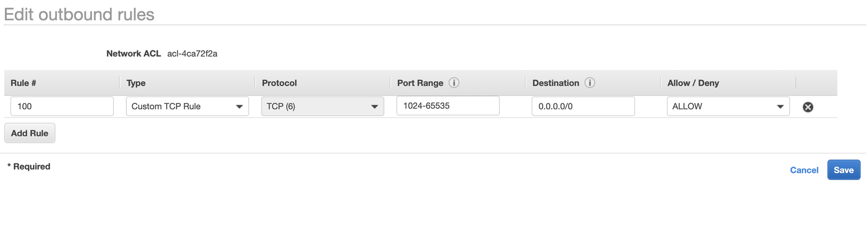Cancel editing outbound rules
Screen dimensions: 868x229
point(804,170)
